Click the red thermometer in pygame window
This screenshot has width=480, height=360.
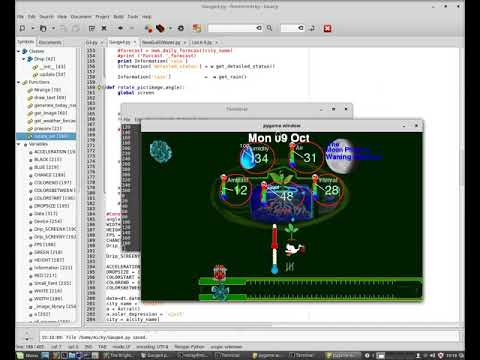coord(274,249)
